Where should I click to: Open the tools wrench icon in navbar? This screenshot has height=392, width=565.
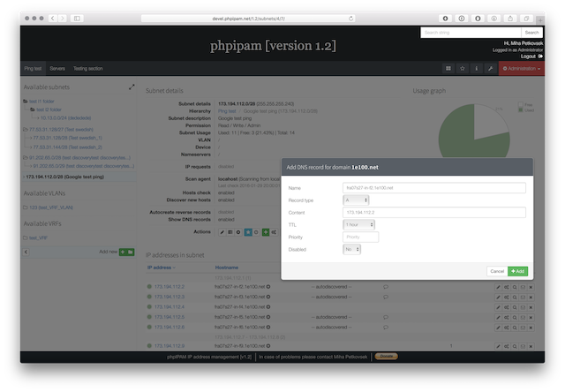(491, 69)
